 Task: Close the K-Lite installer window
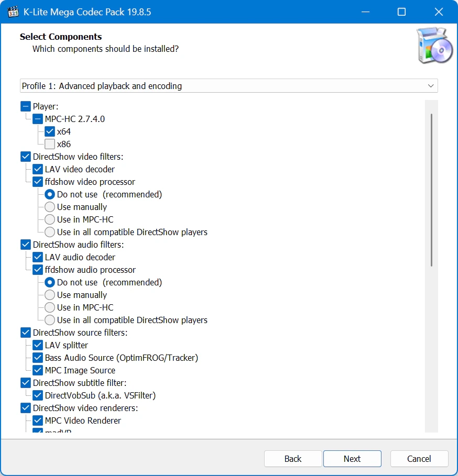point(439,12)
